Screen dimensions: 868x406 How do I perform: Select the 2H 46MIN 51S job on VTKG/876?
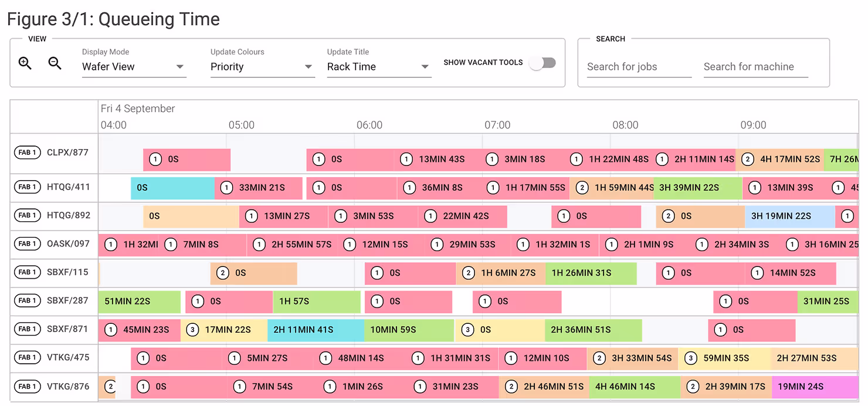[x=544, y=387]
